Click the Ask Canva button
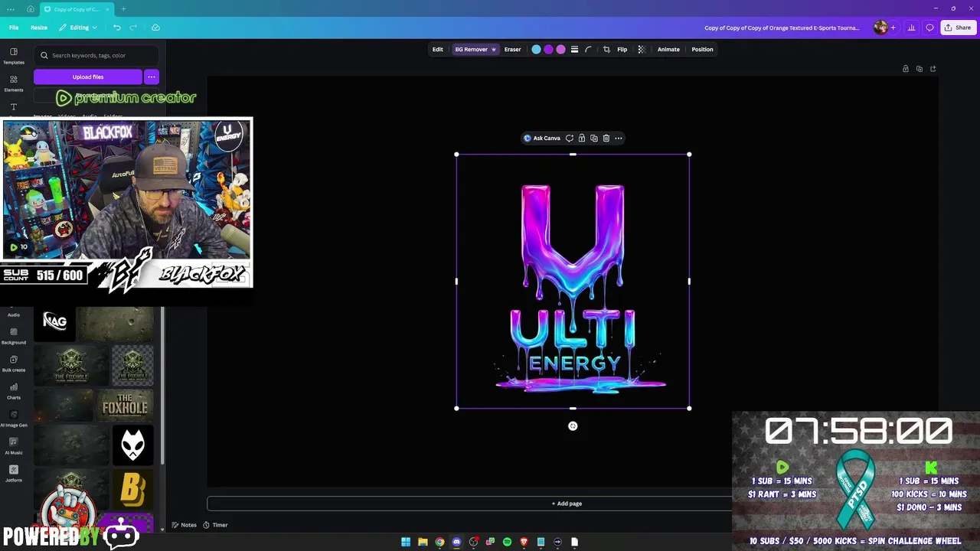Viewport: 980px width, 551px height. coord(541,139)
